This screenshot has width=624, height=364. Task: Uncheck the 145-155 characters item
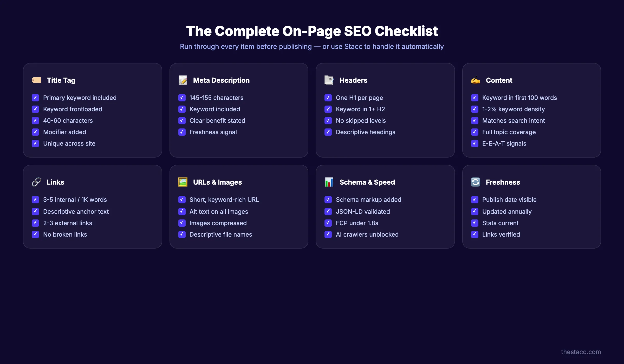182,98
